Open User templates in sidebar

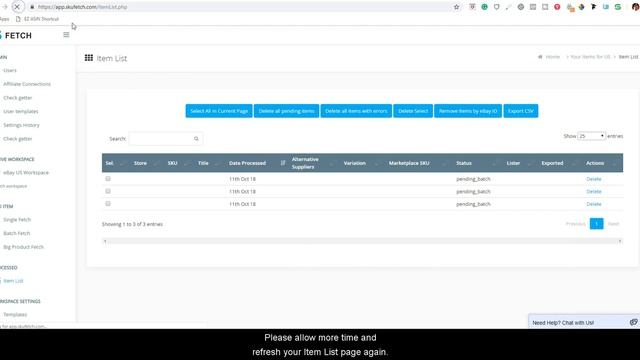coord(20,111)
